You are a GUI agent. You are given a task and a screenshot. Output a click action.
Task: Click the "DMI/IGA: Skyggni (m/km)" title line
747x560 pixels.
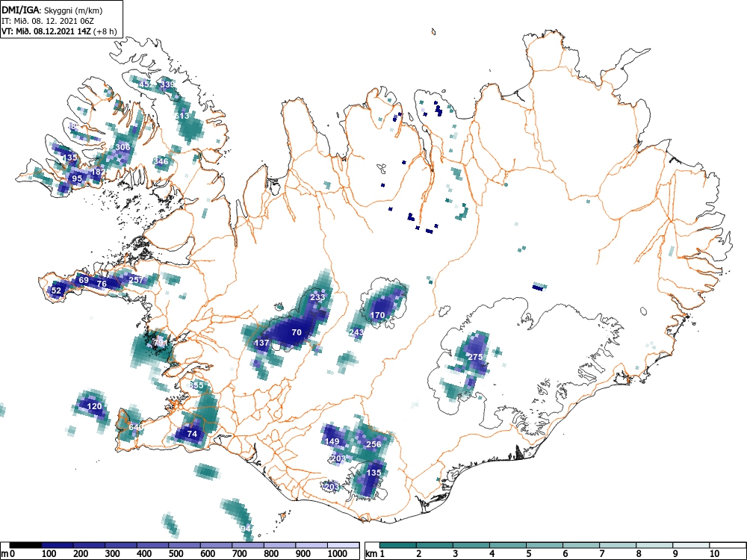[52, 10]
